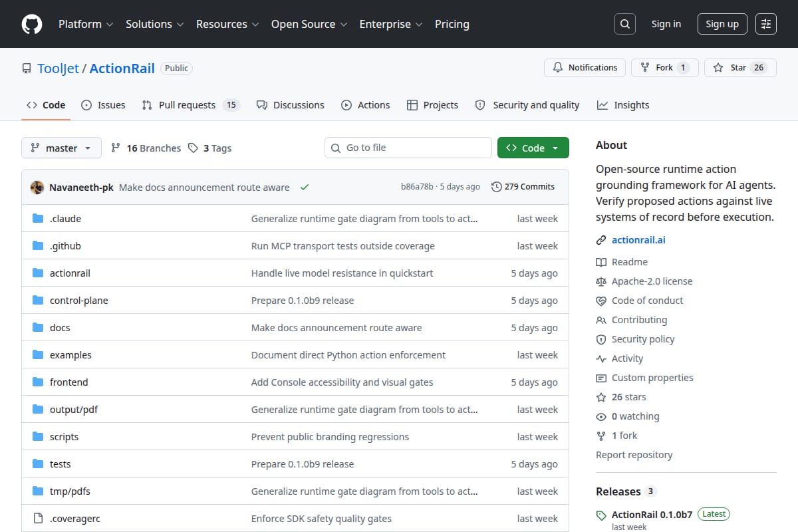Open the search magnifier button

point(624,24)
